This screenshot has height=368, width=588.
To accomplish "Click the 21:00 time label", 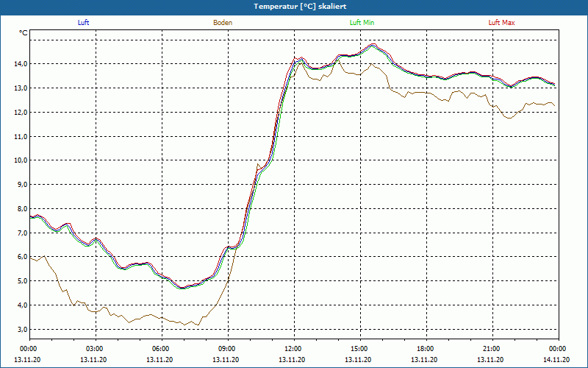I will [x=492, y=349].
